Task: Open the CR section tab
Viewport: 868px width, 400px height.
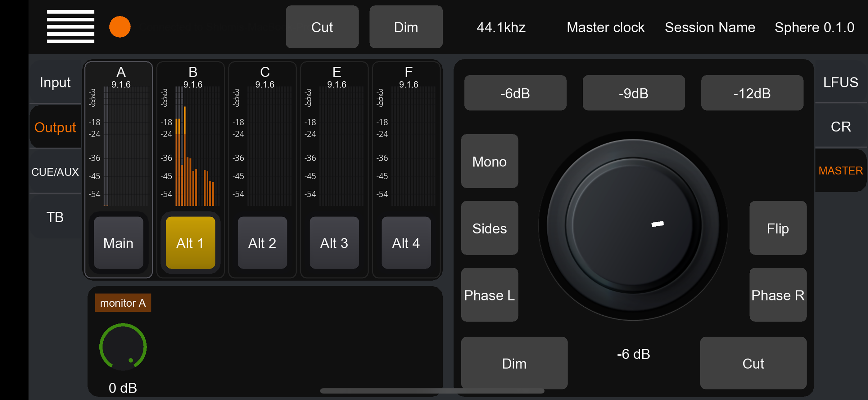Action: (840, 127)
